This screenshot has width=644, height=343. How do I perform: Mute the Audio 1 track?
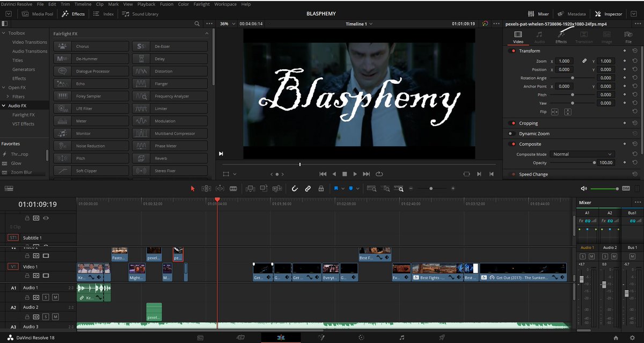[x=55, y=297]
